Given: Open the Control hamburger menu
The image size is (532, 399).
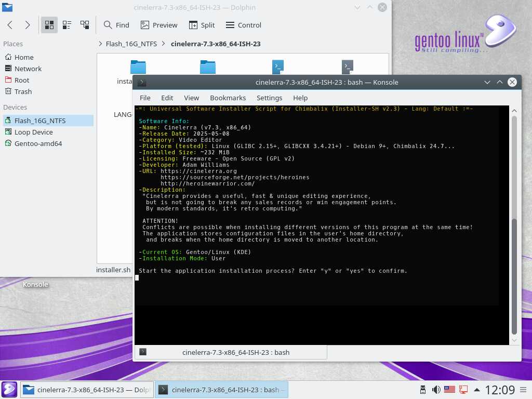Looking at the screenshot, I should 244,25.
